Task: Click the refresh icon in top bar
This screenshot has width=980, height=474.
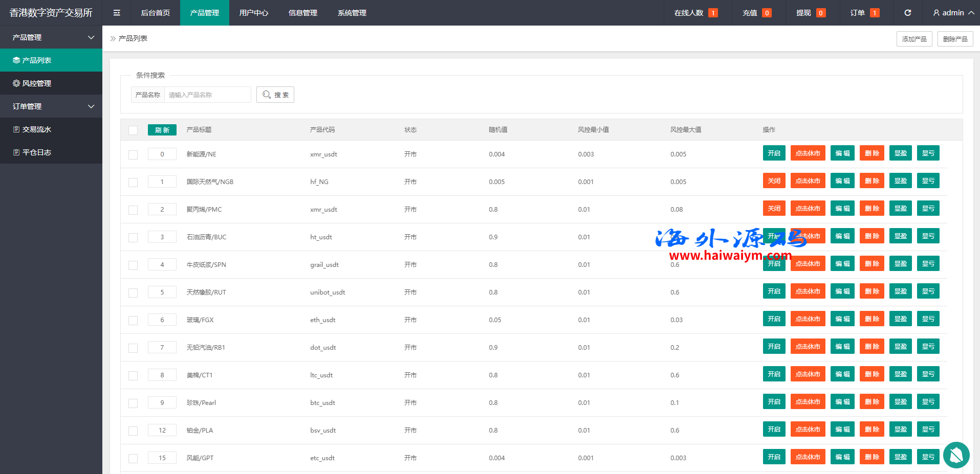Action: [x=907, y=13]
